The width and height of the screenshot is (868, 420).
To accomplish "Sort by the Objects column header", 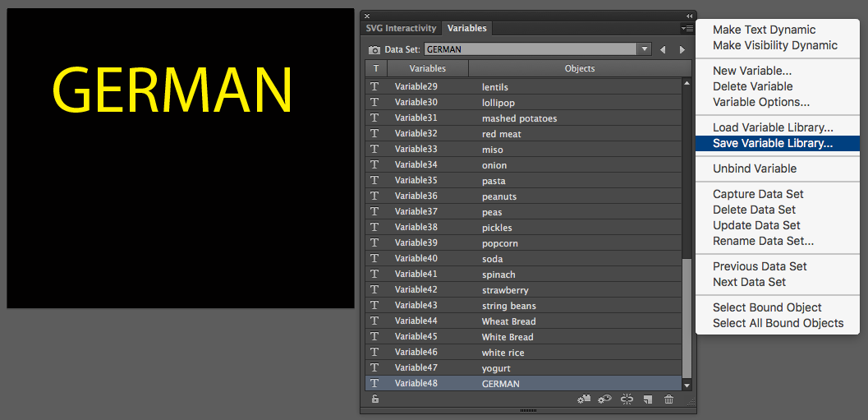I will pyautogui.click(x=580, y=69).
